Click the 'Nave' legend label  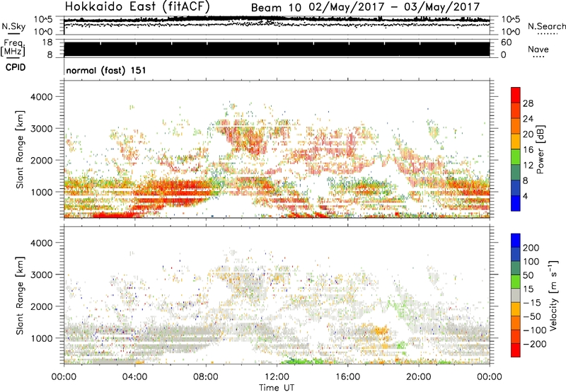pyautogui.click(x=538, y=50)
